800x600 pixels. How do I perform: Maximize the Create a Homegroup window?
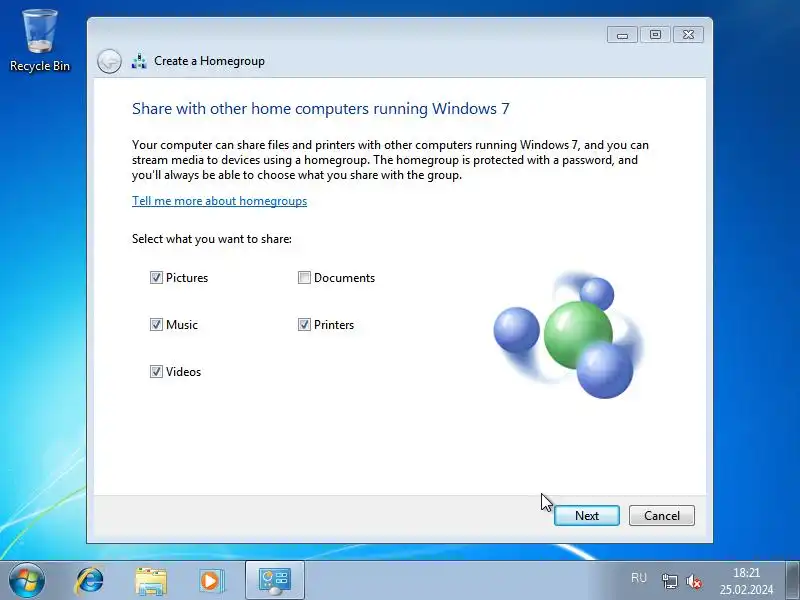click(x=655, y=35)
